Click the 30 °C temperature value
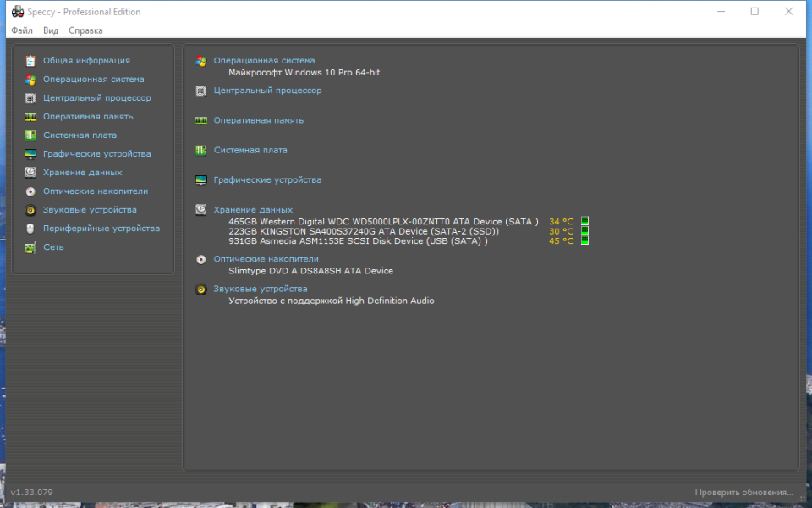812x508 pixels. click(x=562, y=231)
